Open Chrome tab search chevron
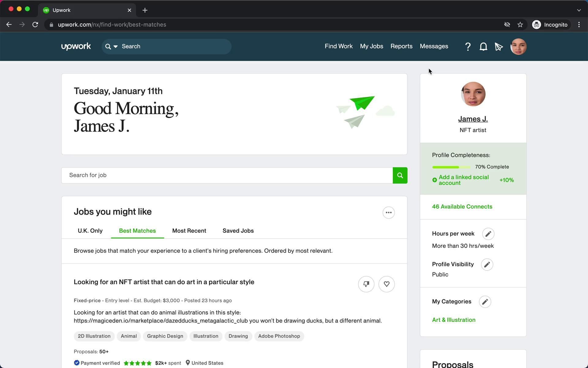This screenshot has width=588, height=368. coord(579,10)
